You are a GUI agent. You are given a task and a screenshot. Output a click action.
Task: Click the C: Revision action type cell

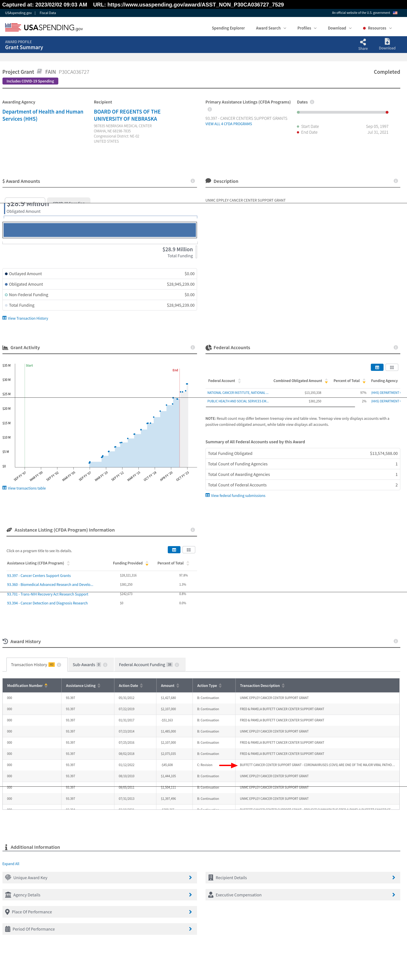[x=205, y=765]
